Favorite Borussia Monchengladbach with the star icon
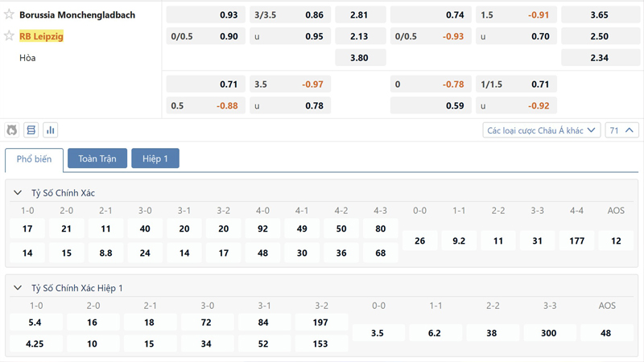The image size is (644, 362). [x=10, y=14]
